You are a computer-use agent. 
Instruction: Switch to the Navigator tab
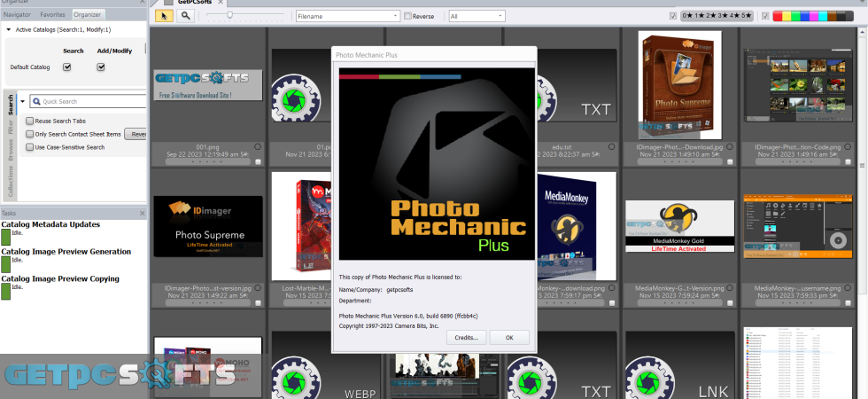[17, 14]
